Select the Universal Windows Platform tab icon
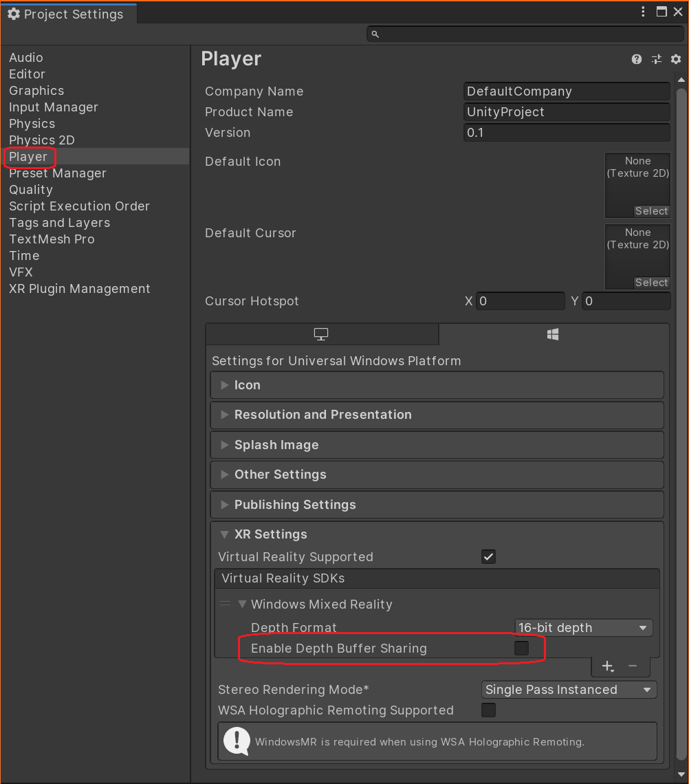This screenshot has height=784, width=689. 552,334
